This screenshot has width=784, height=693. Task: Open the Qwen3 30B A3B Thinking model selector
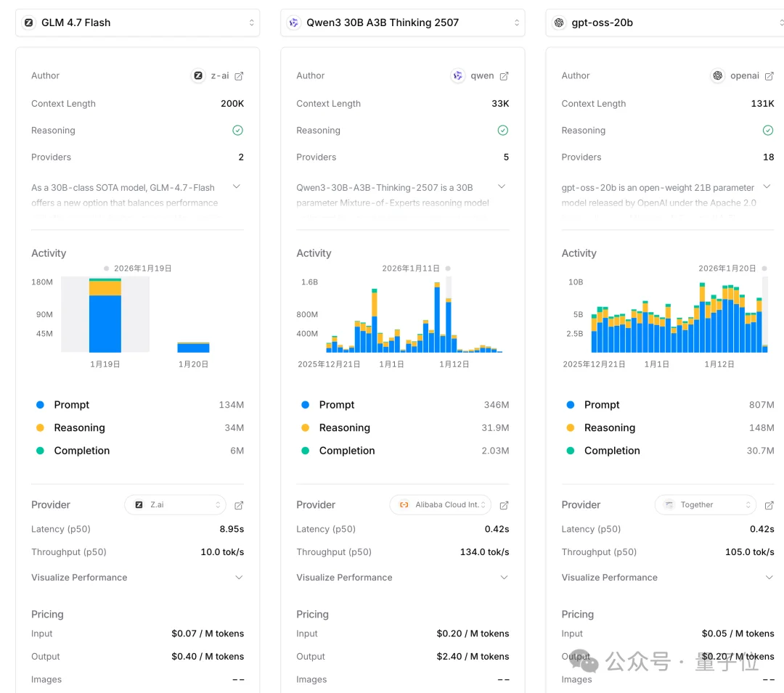tap(403, 22)
